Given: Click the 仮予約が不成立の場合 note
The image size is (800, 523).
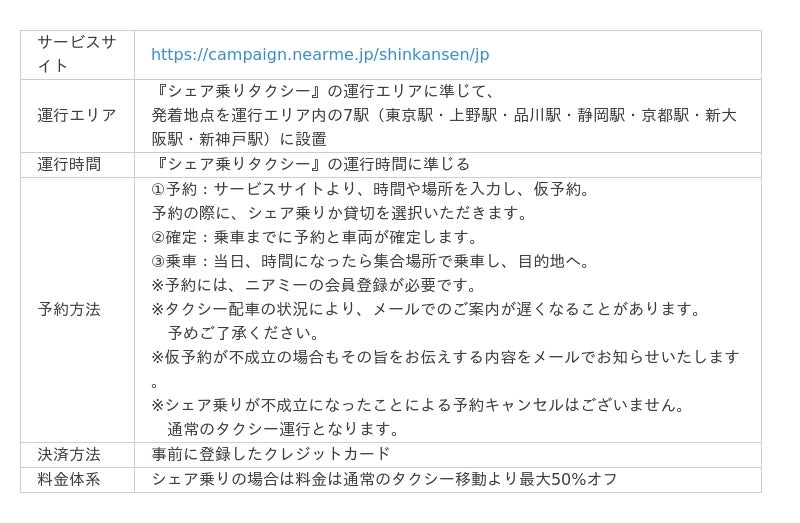Looking at the screenshot, I should [445, 357].
